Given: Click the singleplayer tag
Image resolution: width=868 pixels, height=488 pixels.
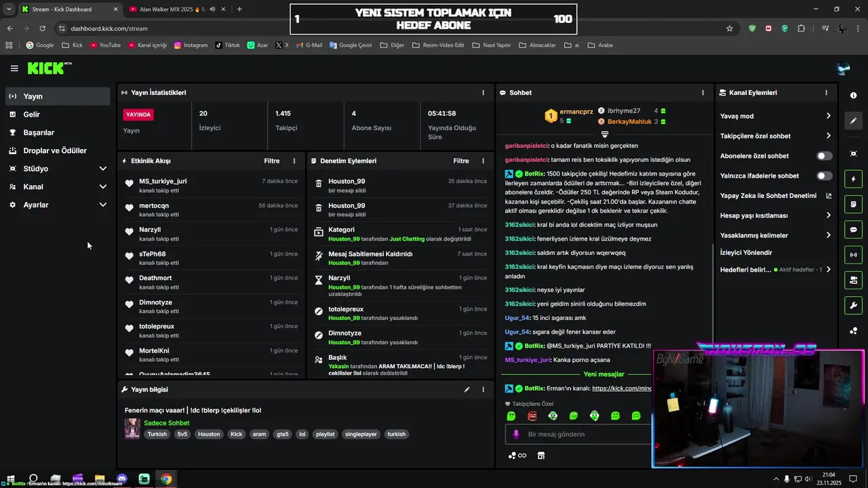Looking at the screenshot, I should 361,434.
